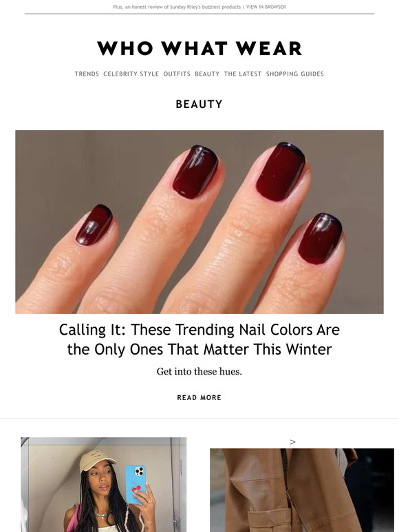Go to Celebrity Style section
Screen dimensions: 399x532
(131, 74)
